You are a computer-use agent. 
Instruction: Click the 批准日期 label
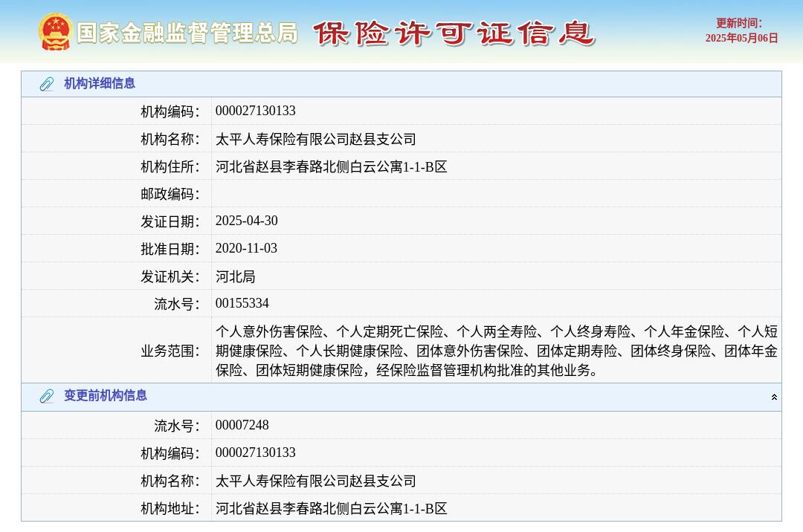[x=170, y=249]
